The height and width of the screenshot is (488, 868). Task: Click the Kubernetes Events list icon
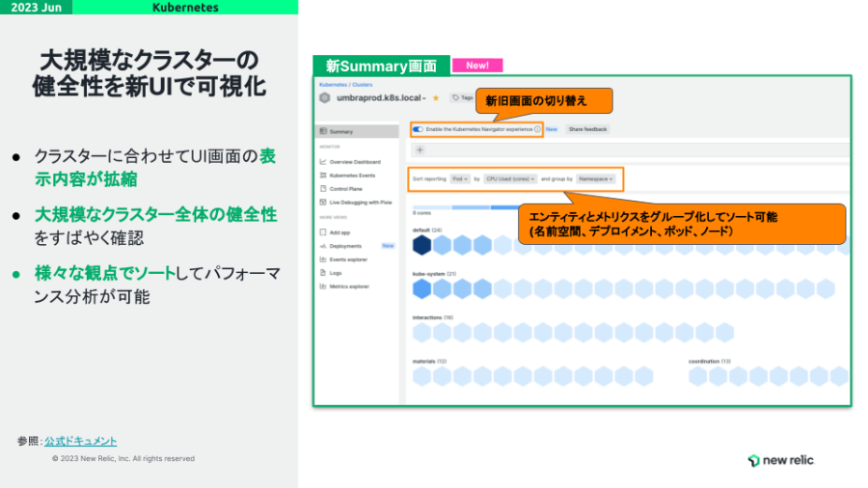(x=323, y=175)
